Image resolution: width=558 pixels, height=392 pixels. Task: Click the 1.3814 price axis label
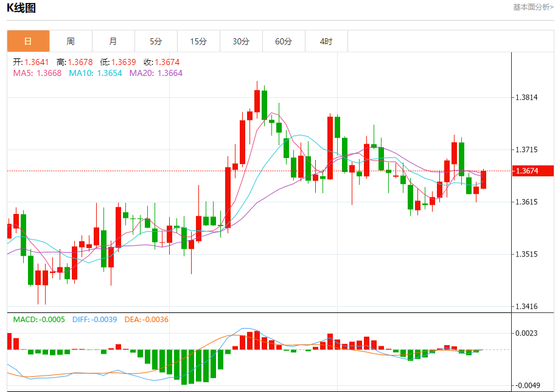(526, 97)
